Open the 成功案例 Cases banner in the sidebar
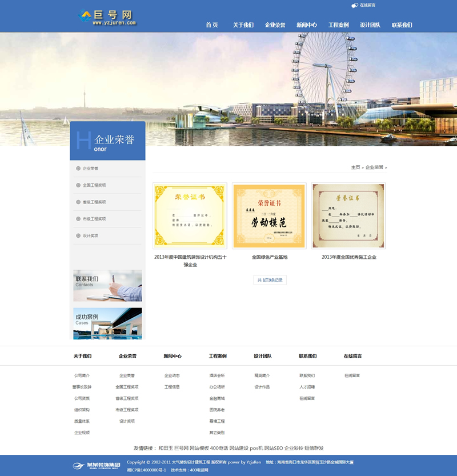Image resolution: width=457 pixels, height=476 pixels. tap(107, 323)
